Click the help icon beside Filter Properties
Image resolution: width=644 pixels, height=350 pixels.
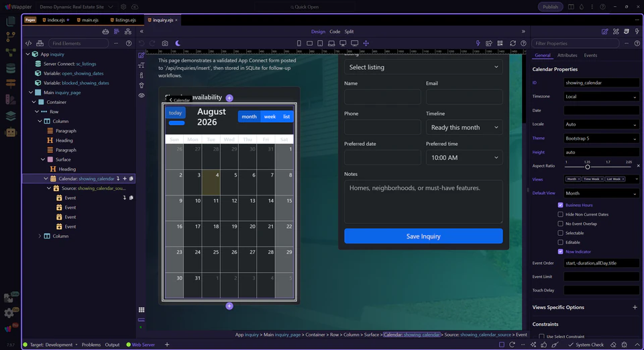[x=637, y=43]
